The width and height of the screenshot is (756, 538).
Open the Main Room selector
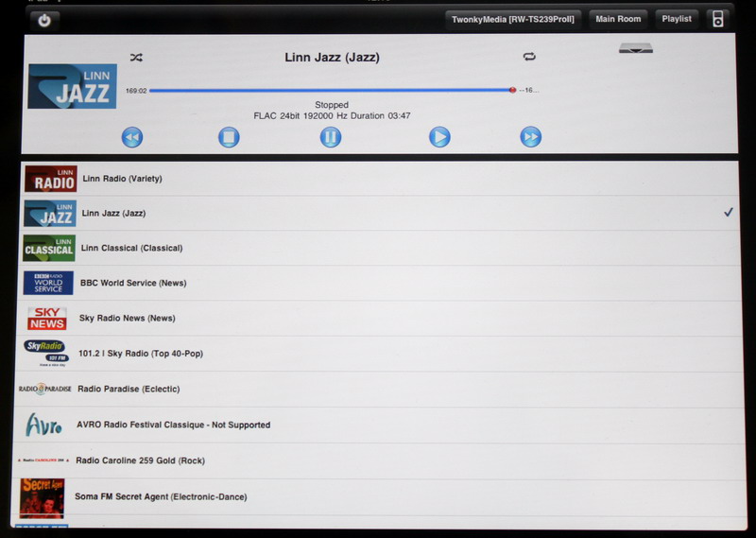(618, 19)
